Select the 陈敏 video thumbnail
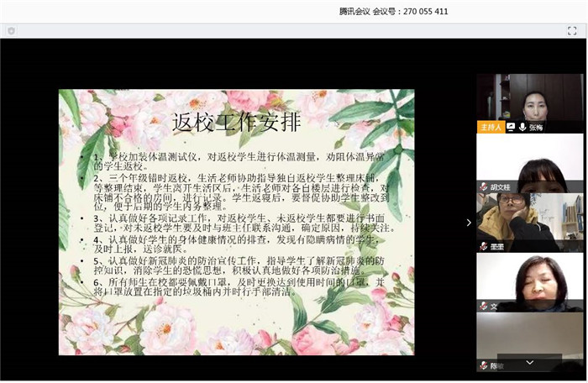Viewport: 588px width, 383px height. [x=529, y=342]
